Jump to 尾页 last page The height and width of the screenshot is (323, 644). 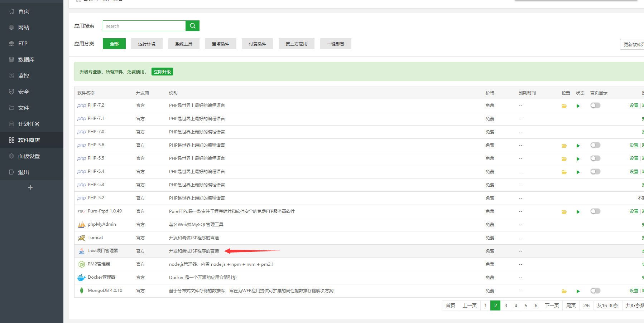571,305
